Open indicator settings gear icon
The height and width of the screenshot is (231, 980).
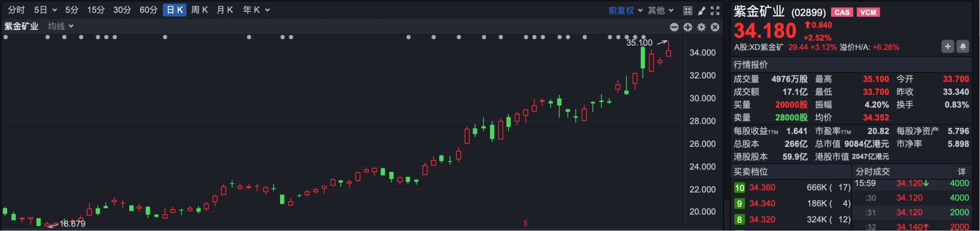tap(702, 27)
